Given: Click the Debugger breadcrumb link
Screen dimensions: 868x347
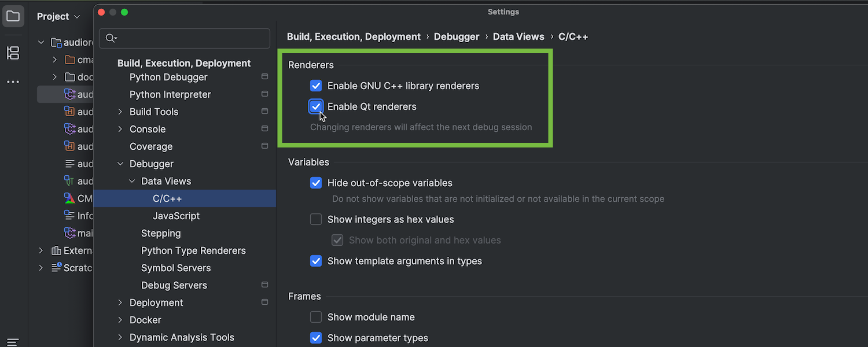Looking at the screenshot, I should click(457, 36).
